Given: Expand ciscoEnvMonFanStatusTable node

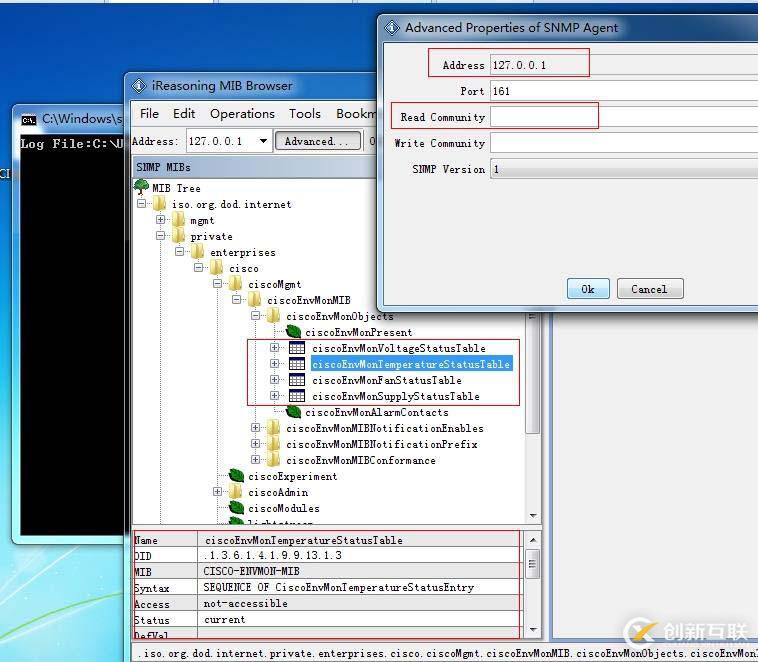Looking at the screenshot, I should 274,379.
